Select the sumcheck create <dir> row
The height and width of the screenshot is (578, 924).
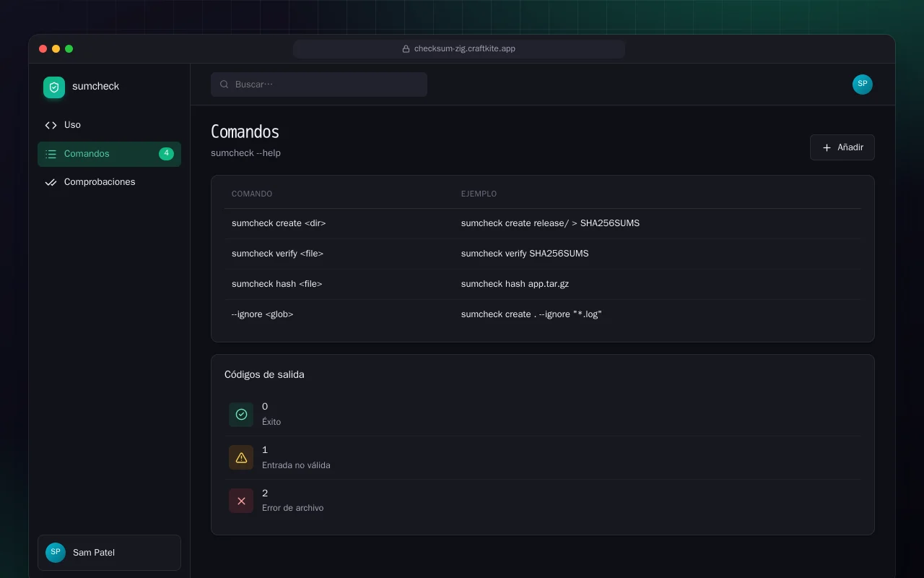pos(543,223)
